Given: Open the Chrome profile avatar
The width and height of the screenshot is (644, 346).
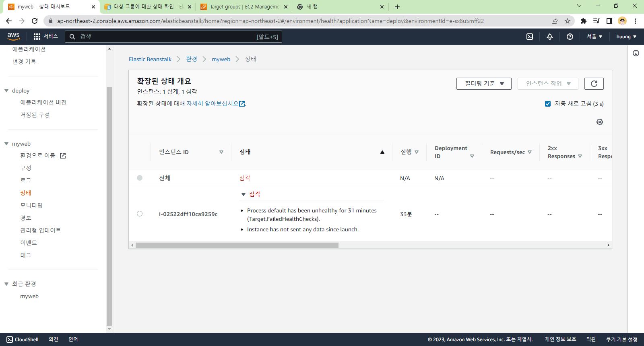Looking at the screenshot, I should pyautogui.click(x=622, y=21).
